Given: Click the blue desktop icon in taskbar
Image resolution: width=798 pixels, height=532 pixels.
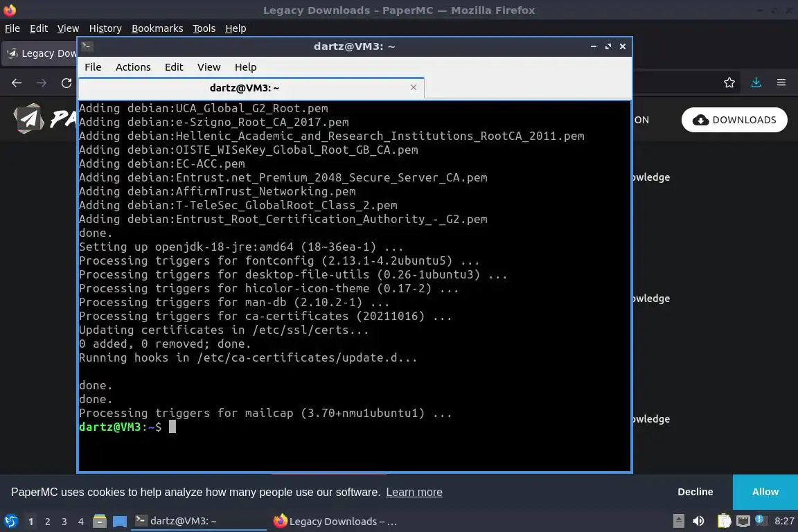Looking at the screenshot, I should click(120, 522).
